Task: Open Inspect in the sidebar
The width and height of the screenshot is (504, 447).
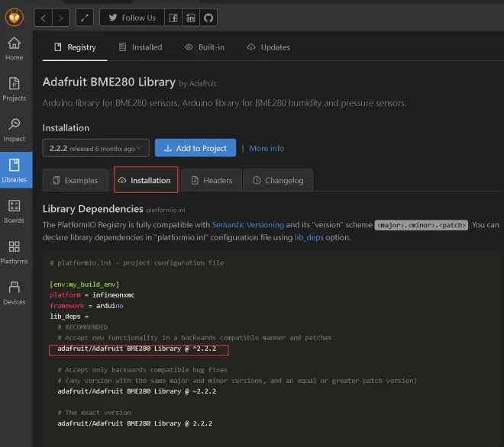Action: point(15,130)
